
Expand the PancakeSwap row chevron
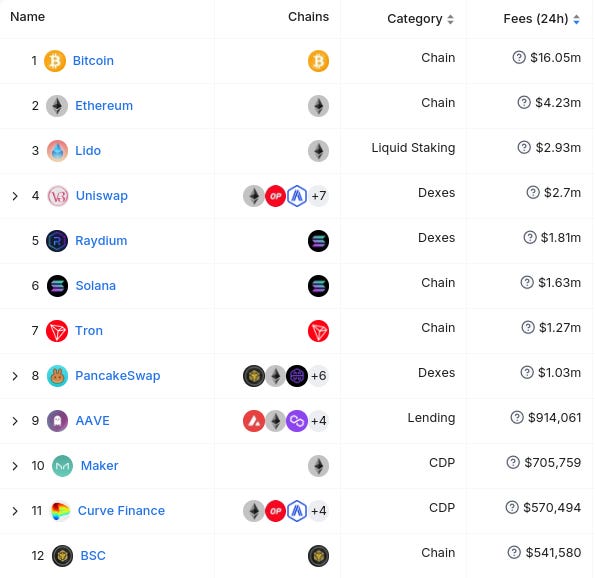pyautogui.click(x=15, y=376)
